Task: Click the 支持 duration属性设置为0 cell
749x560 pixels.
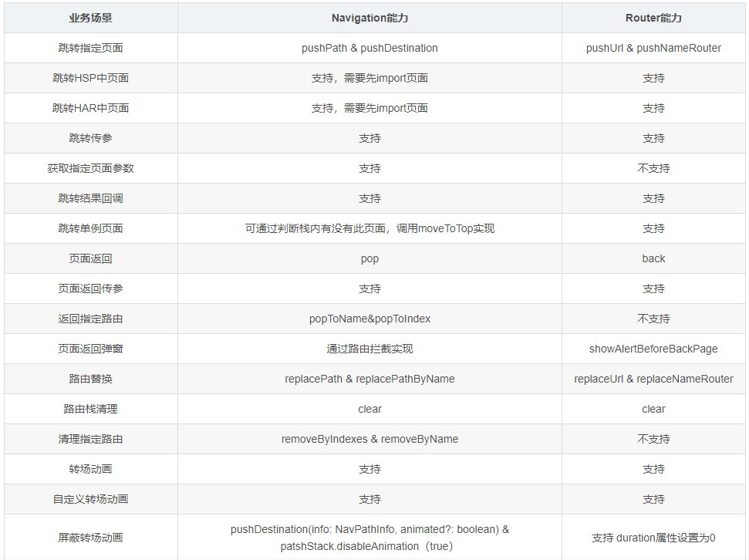Action: point(653,538)
